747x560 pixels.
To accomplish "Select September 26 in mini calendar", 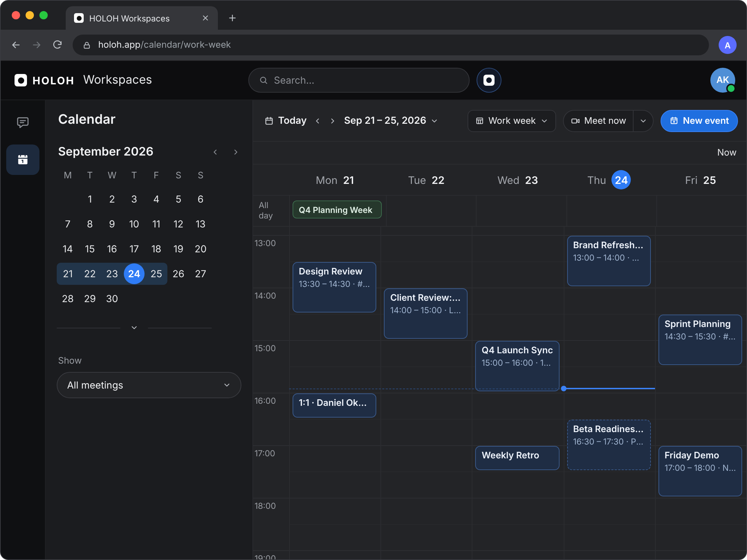I will point(178,274).
